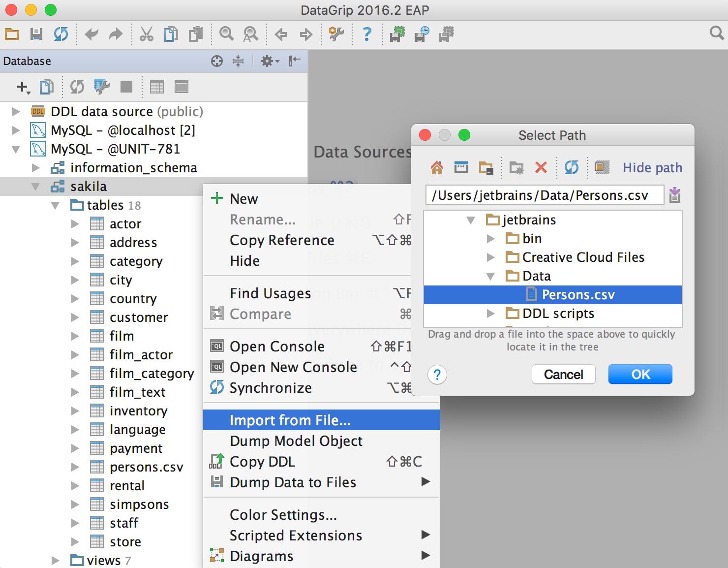728x568 pixels.
Task: Click the Forward navigation arrow
Action: point(306,34)
